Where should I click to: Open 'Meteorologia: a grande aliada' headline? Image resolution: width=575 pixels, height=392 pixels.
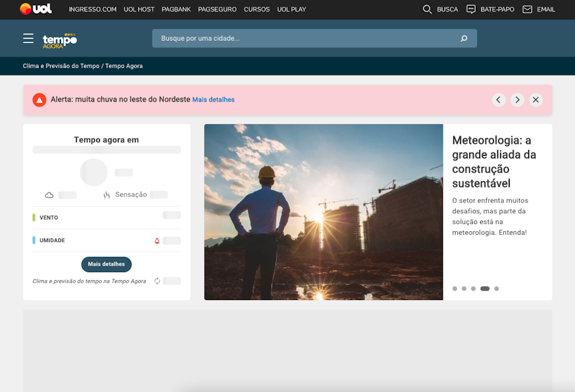[x=494, y=162]
